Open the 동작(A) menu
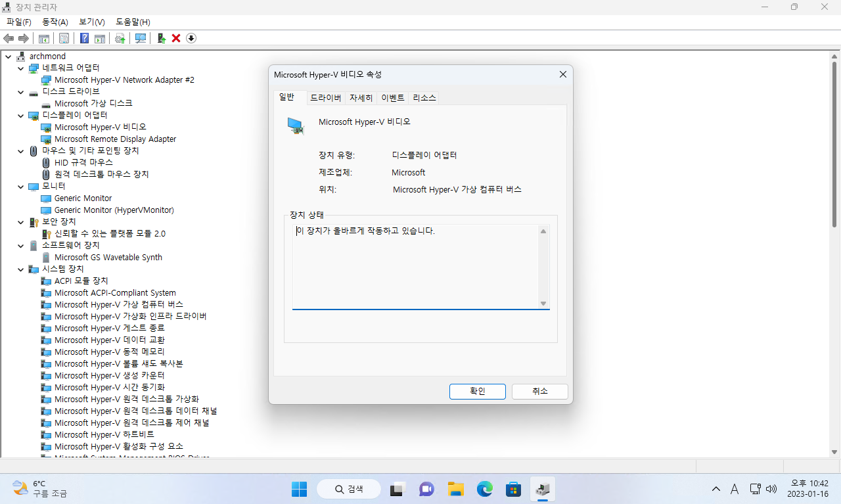 point(55,22)
